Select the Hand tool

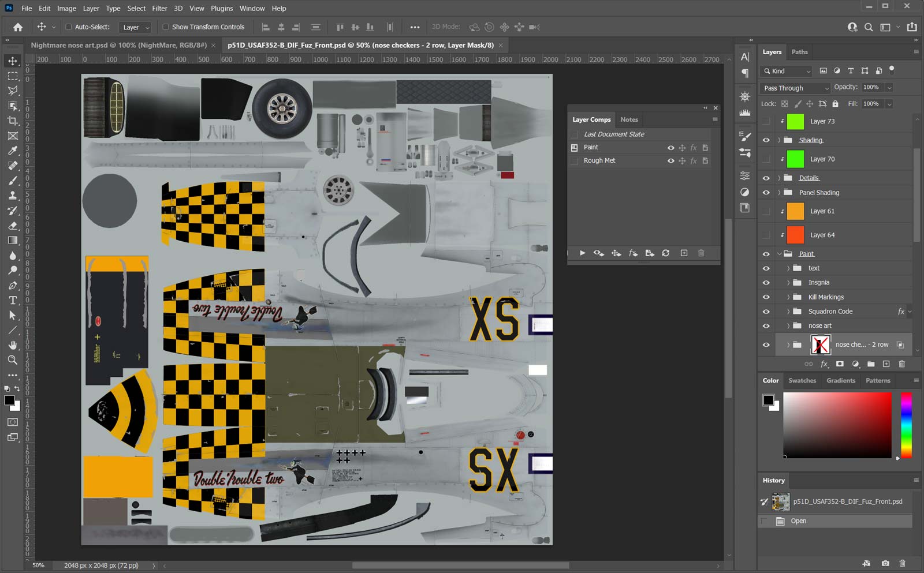pyautogui.click(x=13, y=345)
